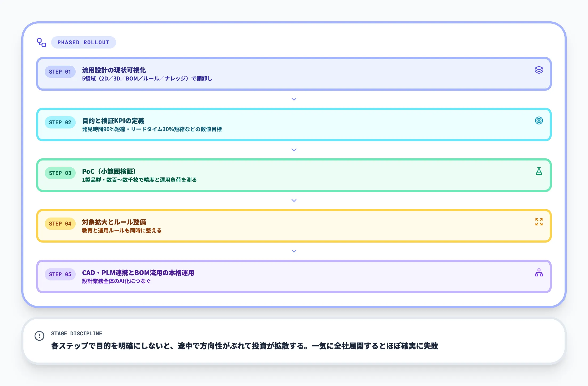Click the chevron below Step 02 card
This screenshot has width=588, height=386.
point(294,150)
